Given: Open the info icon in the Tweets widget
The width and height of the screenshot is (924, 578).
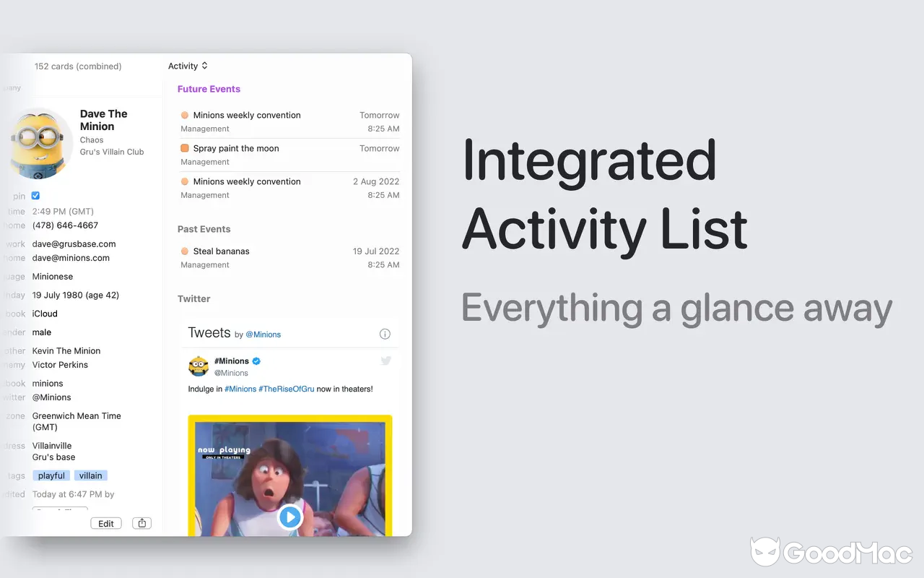Looking at the screenshot, I should coord(385,334).
